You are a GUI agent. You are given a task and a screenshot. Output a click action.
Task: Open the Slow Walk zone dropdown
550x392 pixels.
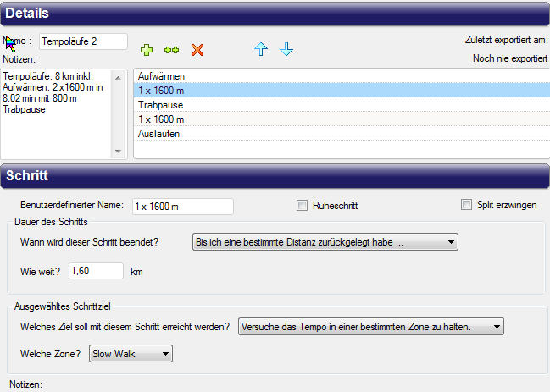pyautogui.click(x=131, y=354)
